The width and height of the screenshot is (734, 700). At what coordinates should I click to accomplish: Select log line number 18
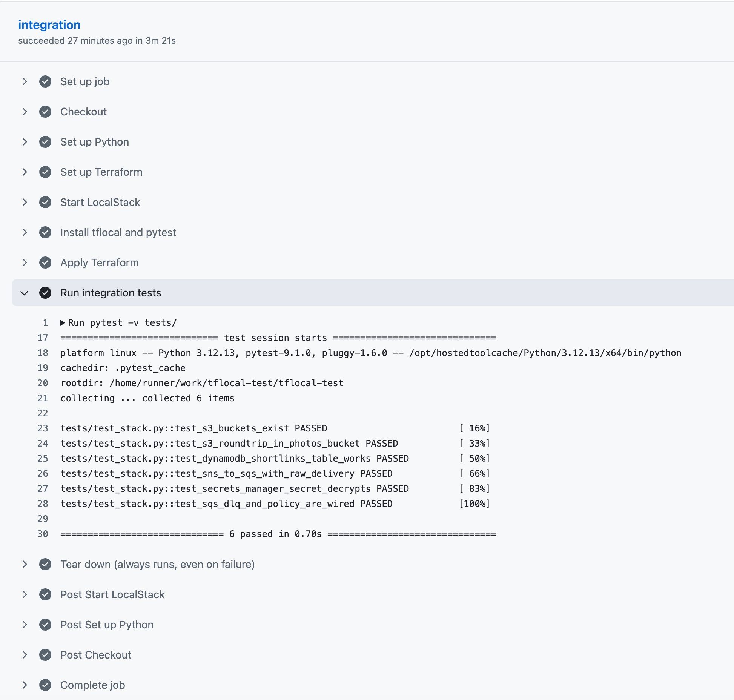point(43,353)
